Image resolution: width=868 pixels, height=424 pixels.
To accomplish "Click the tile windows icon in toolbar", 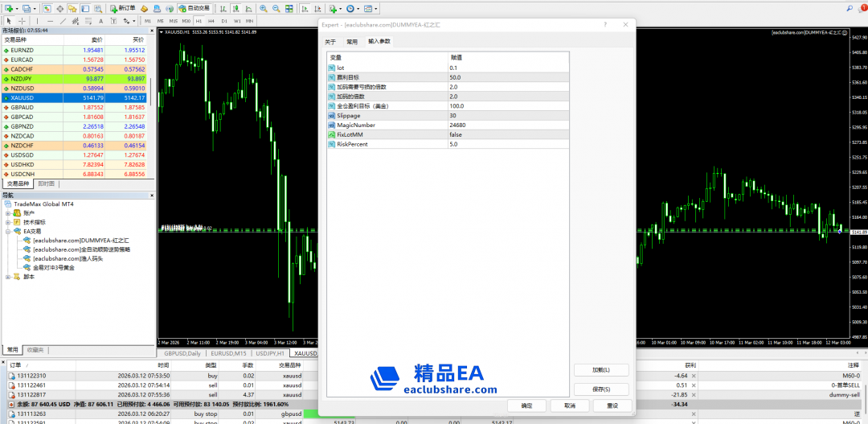I will [x=289, y=8].
